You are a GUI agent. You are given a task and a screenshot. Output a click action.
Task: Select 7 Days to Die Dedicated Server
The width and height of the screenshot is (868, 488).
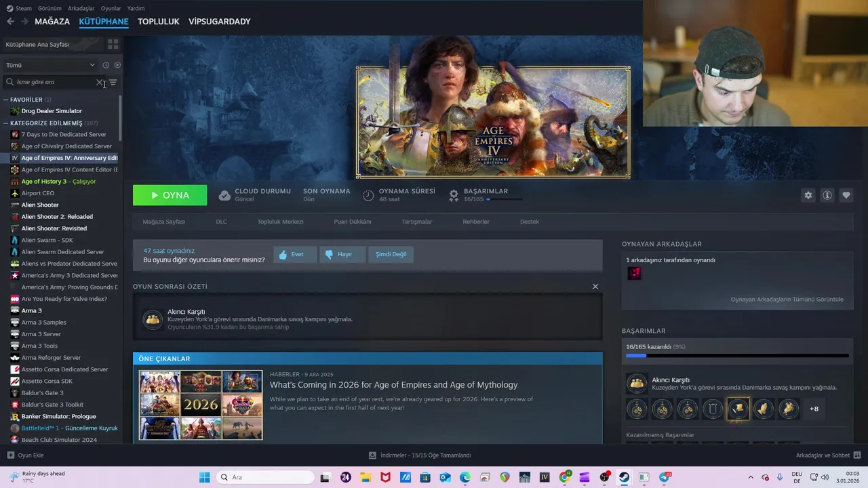(x=64, y=134)
